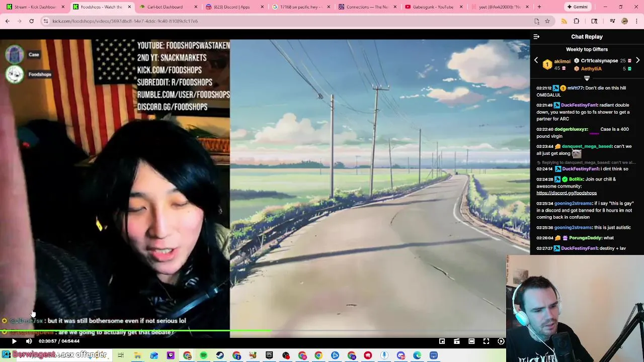
Task: Show next weekly top gifters
Action: (x=637, y=60)
